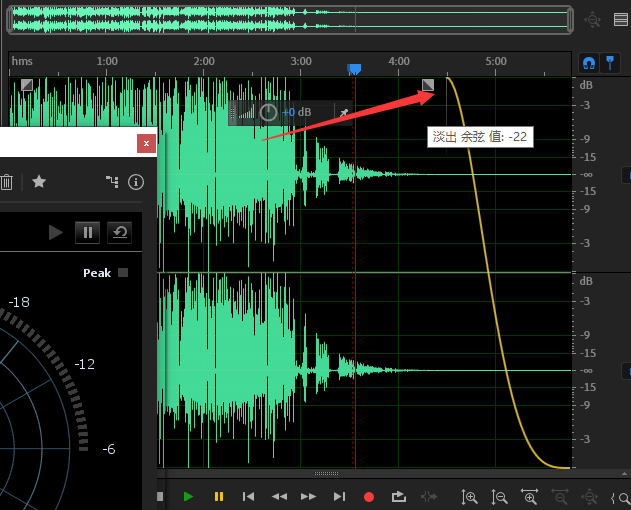631x510 pixels.
Task: Click the pause button in dialog
Action: coord(88,232)
